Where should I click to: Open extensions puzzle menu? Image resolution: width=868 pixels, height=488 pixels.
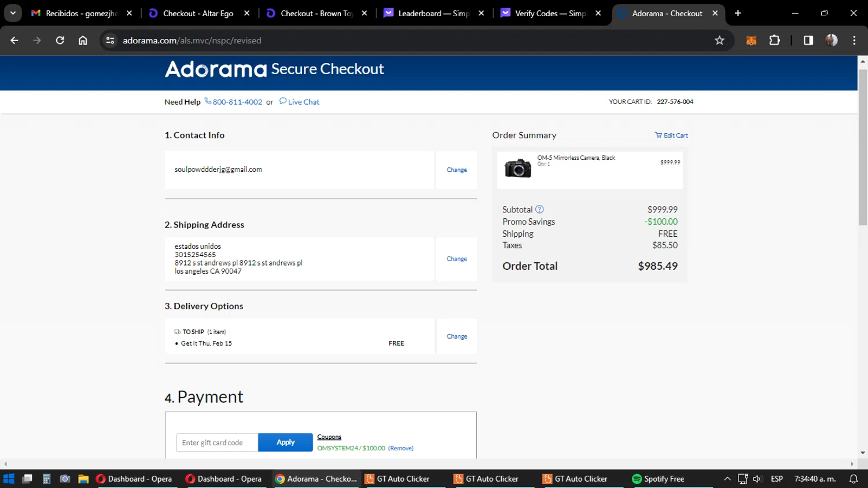[774, 40]
